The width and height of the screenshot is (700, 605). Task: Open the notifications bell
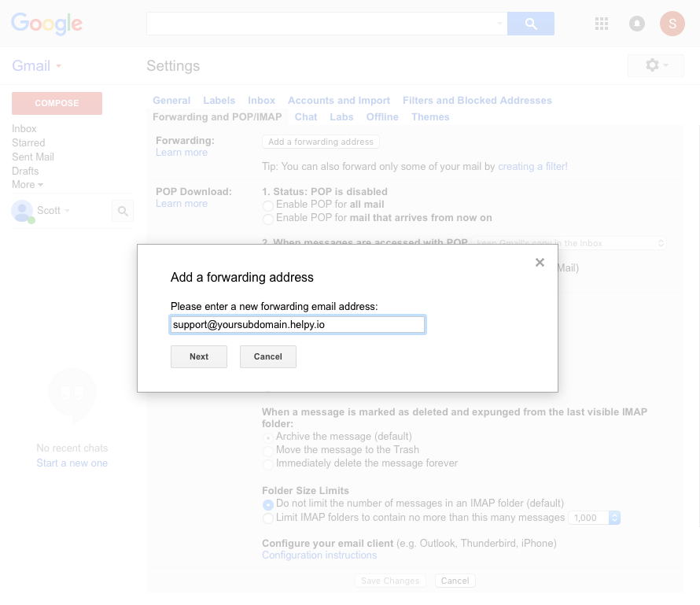[637, 24]
